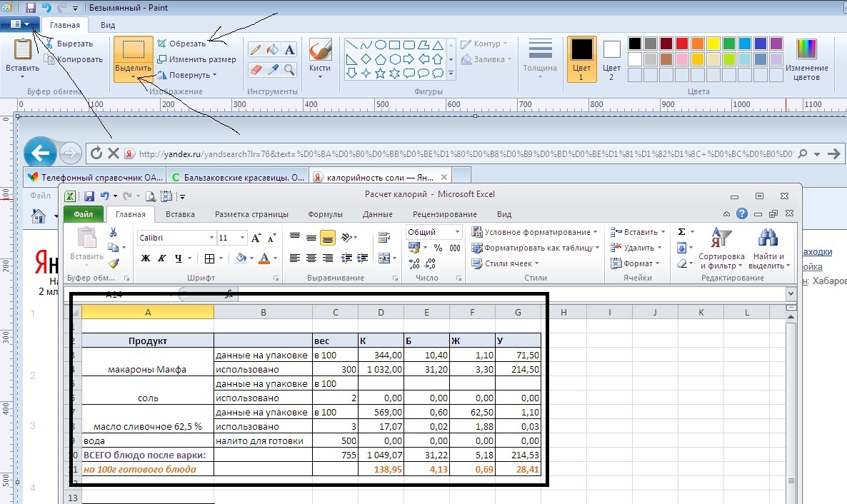Viewport: 847px width, 504px height.
Task: Select the Fill with color bucket tool
Action: (273, 50)
